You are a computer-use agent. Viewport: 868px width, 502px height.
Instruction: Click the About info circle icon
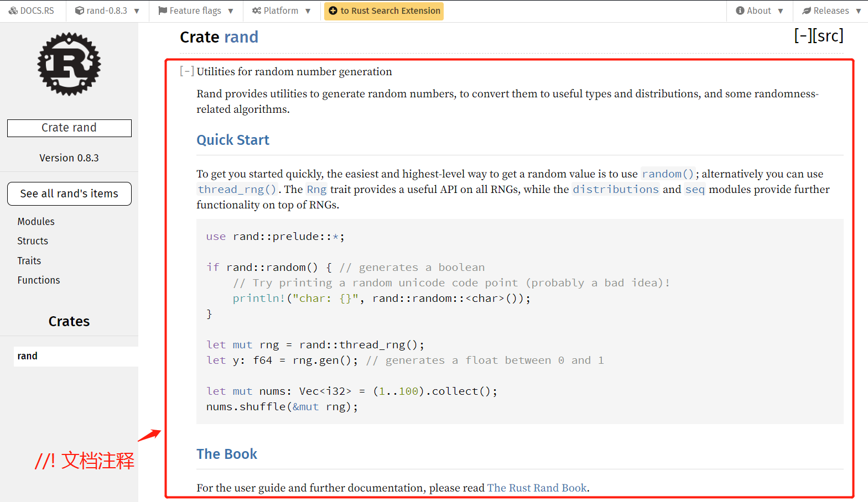[x=740, y=11]
